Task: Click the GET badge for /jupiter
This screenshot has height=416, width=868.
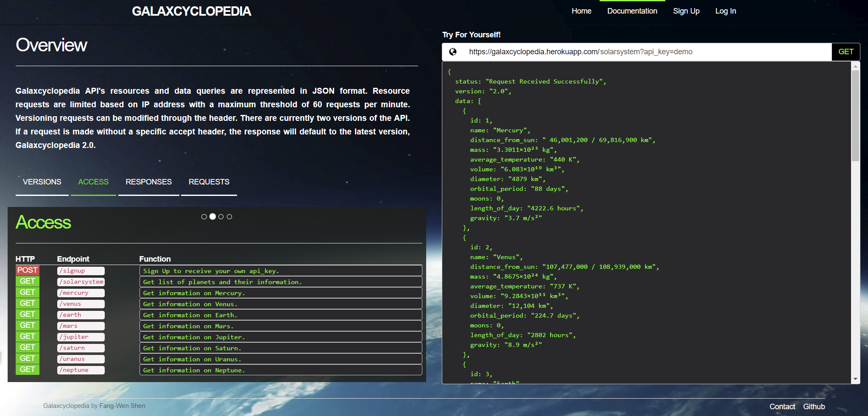Action: [x=28, y=336]
